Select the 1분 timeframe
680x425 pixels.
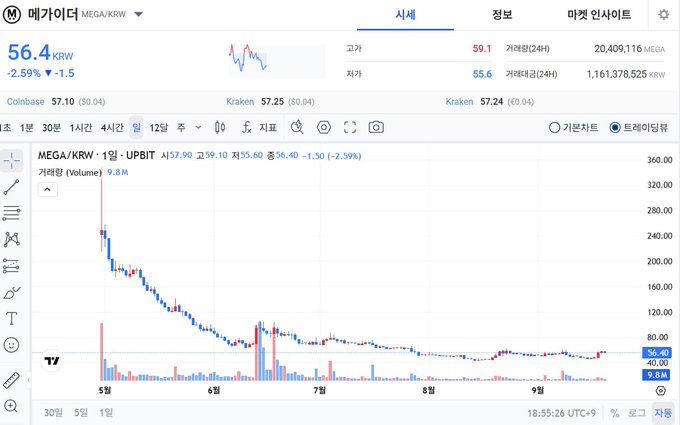pyautogui.click(x=26, y=128)
